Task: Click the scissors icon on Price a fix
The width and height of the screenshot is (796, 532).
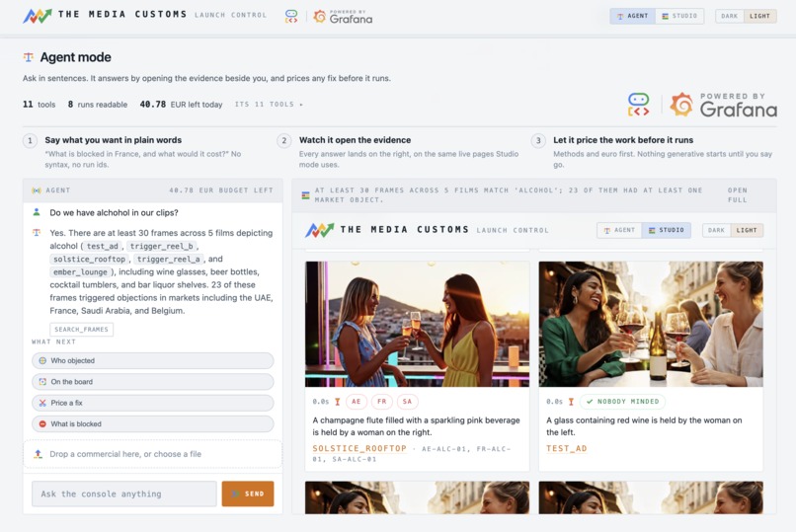Action: click(42, 403)
